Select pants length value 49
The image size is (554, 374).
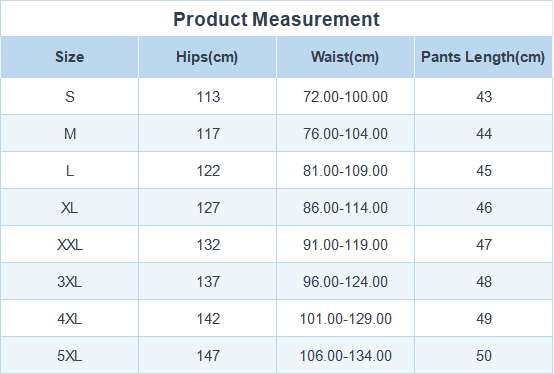[484, 319]
